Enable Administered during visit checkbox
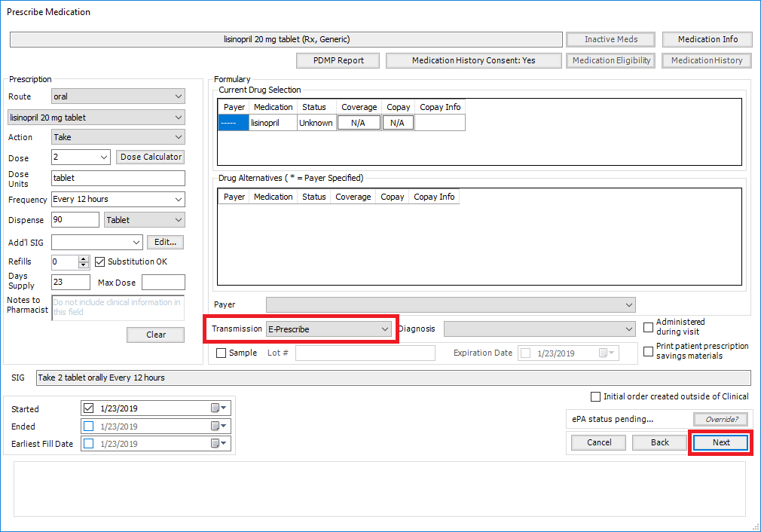Screen dimensions: 761x532 click(648, 327)
